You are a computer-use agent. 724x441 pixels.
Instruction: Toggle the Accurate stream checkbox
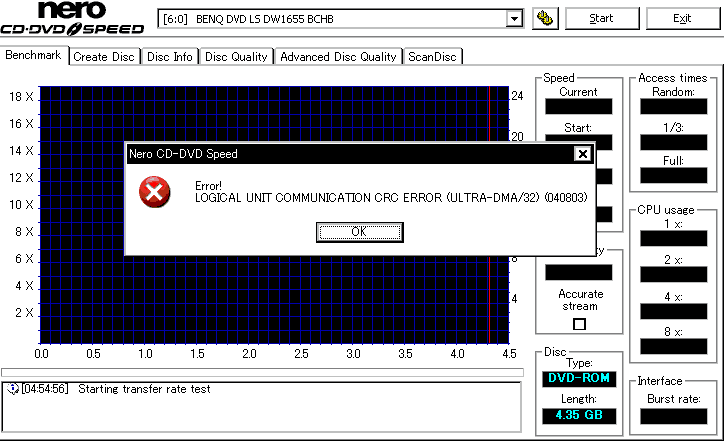579,324
